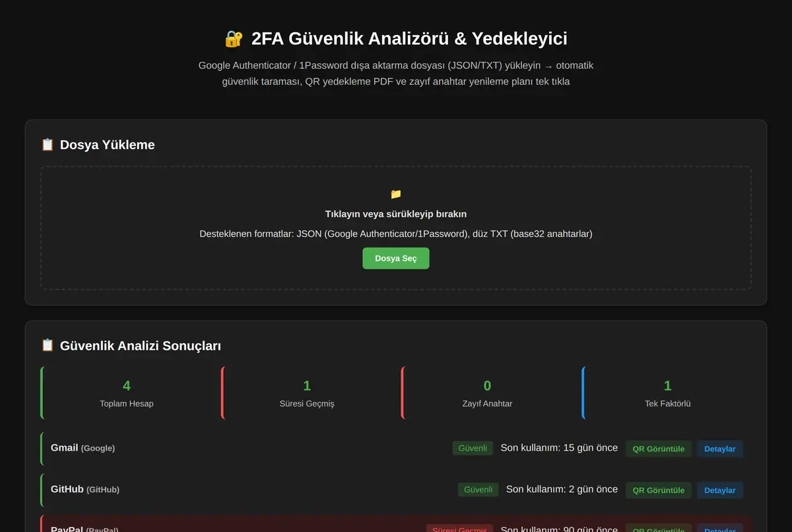This screenshot has width=792, height=532.
Task: Click the folder icon in upload area
Action: [x=396, y=194]
